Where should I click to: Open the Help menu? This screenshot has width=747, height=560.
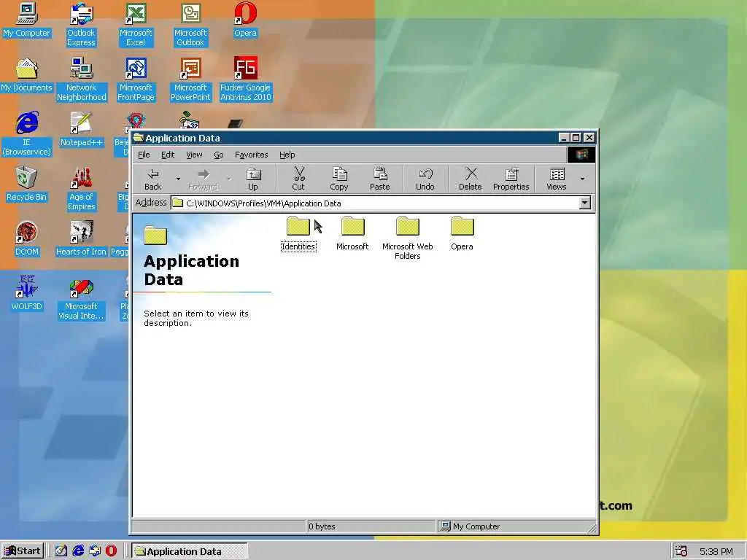pyautogui.click(x=287, y=155)
